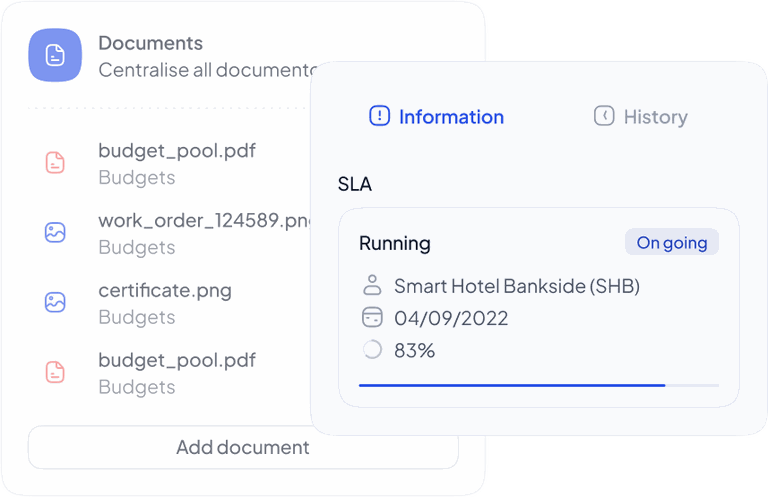Viewport: 768px width, 497px height.
Task: Click the image icon beside work_order_124589.png
Action: pyautogui.click(x=55, y=233)
